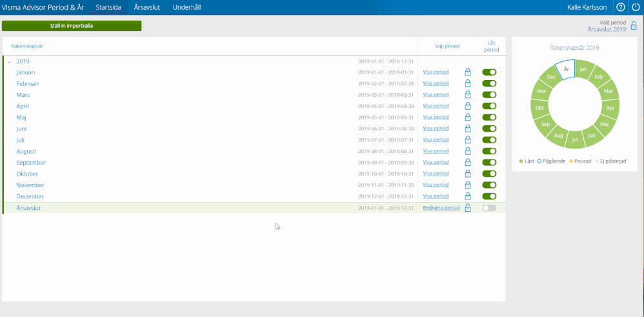Collapse the 2019 fiscal year tree
644x317 pixels.
click(9, 61)
